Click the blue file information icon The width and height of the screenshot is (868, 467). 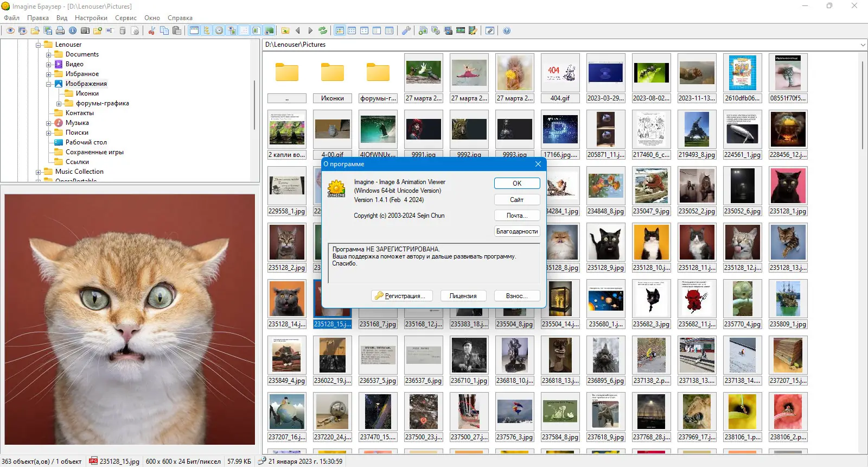[73, 30]
